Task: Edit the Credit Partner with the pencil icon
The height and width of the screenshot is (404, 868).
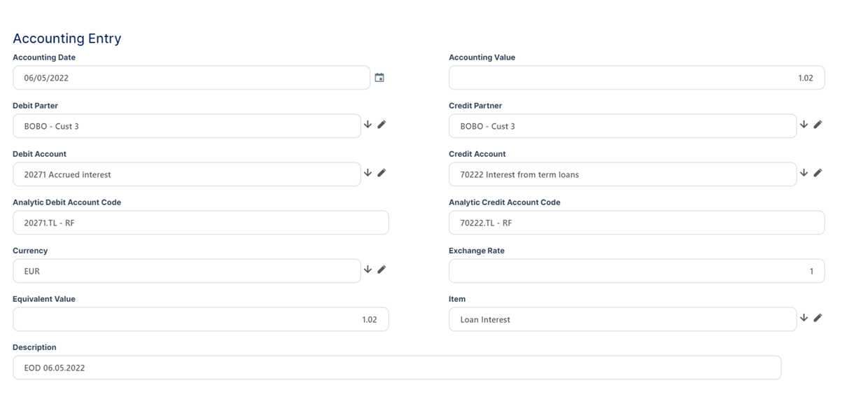Action: pyautogui.click(x=818, y=125)
